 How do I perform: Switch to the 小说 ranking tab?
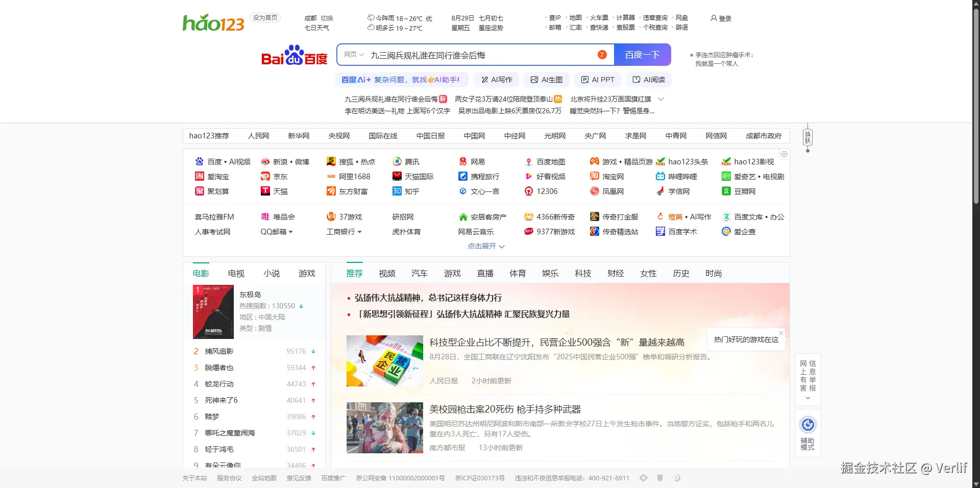272,274
